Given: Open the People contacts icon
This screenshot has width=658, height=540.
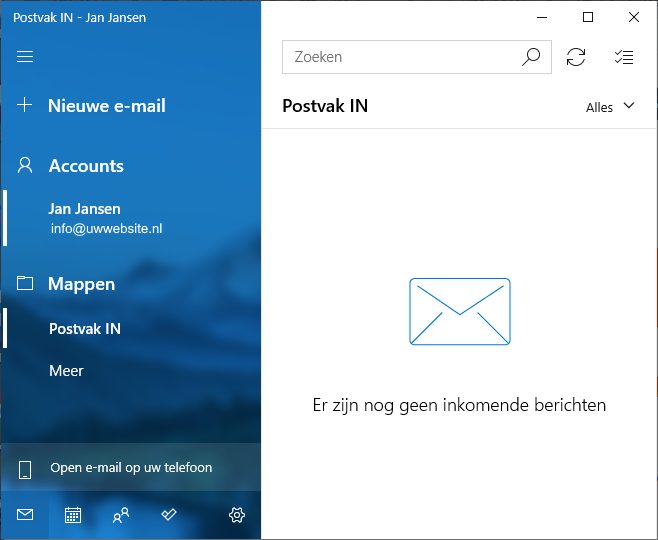Looking at the screenshot, I should (121, 515).
